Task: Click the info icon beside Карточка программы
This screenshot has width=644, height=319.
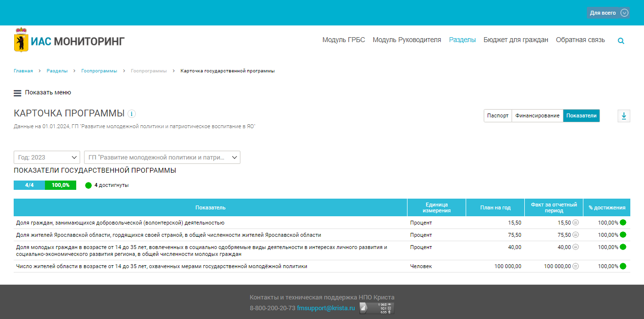Action: 131,114
